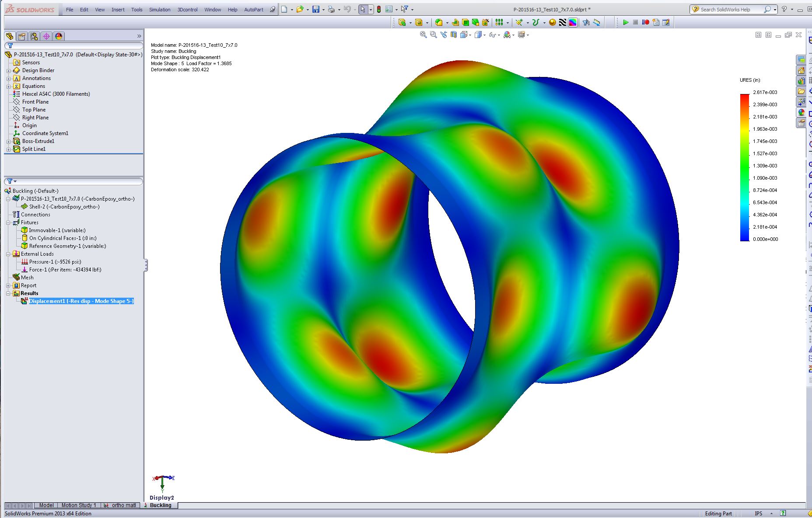Image resolution: width=812 pixels, height=518 pixels.
Task: Click the Rebuild traffic light icon
Action: (x=379, y=9)
